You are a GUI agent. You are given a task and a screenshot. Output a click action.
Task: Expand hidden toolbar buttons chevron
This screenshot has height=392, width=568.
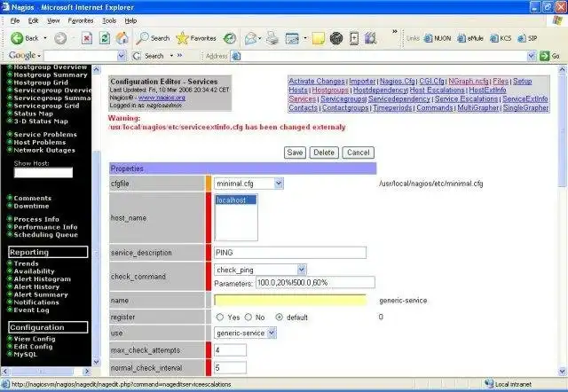pos(395,32)
